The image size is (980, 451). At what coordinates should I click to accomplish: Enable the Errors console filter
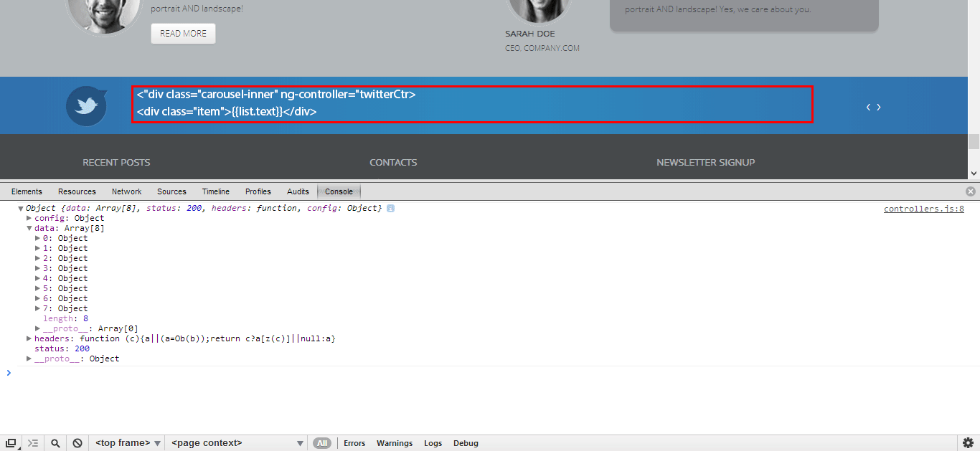coord(354,442)
